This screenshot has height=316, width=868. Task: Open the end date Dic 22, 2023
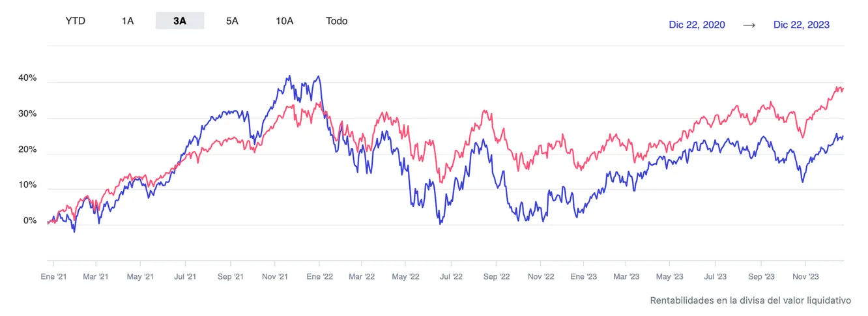[x=802, y=25]
